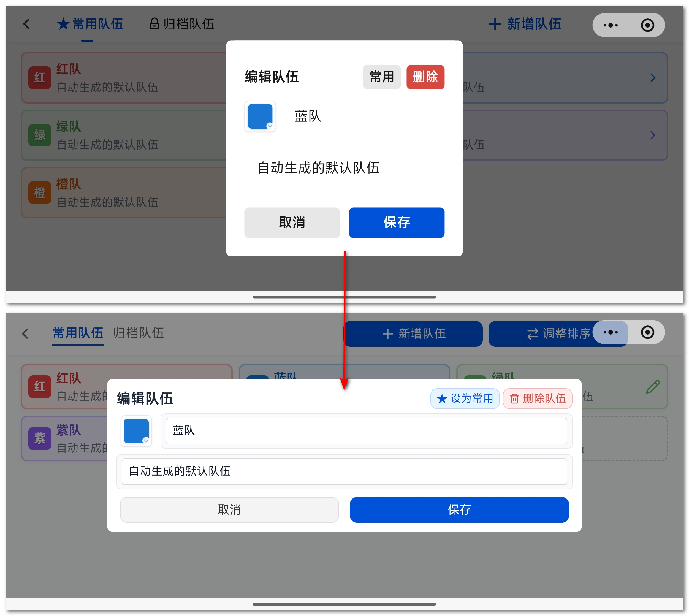This screenshot has width=689, height=616.
Task: Toggle the 常用 badge in edit dialog
Action: coord(382,77)
